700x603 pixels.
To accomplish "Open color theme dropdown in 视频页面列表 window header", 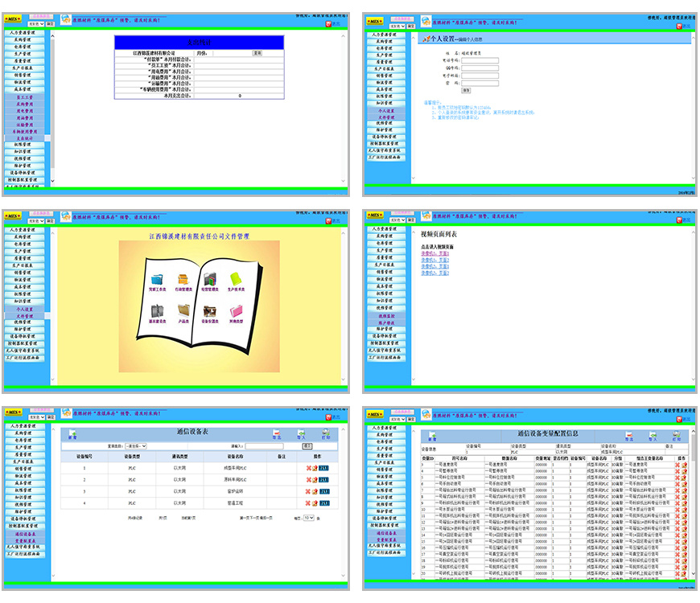I will click(x=397, y=220).
